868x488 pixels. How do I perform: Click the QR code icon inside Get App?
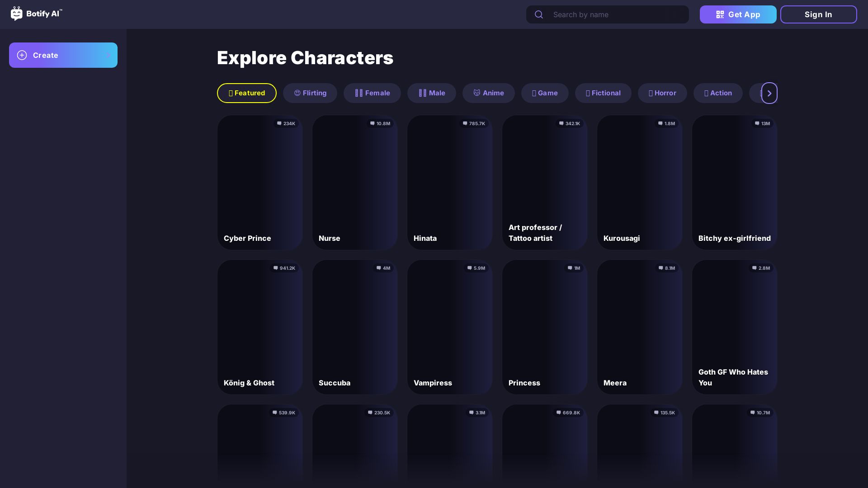720,14
